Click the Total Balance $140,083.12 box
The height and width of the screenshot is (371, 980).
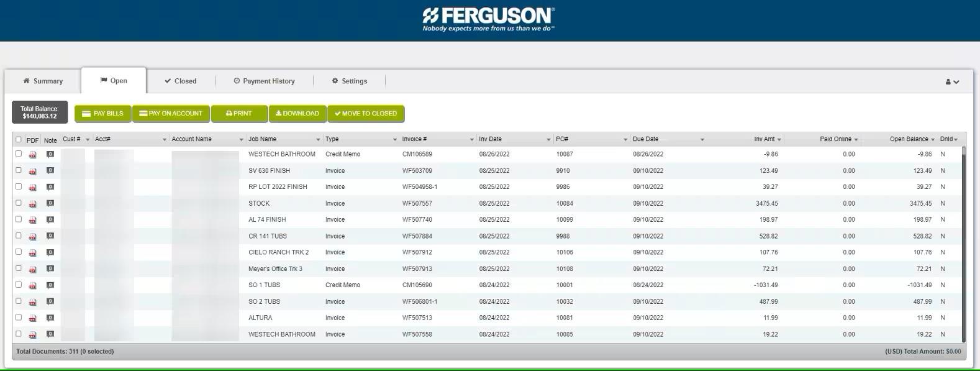tap(40, 112)
